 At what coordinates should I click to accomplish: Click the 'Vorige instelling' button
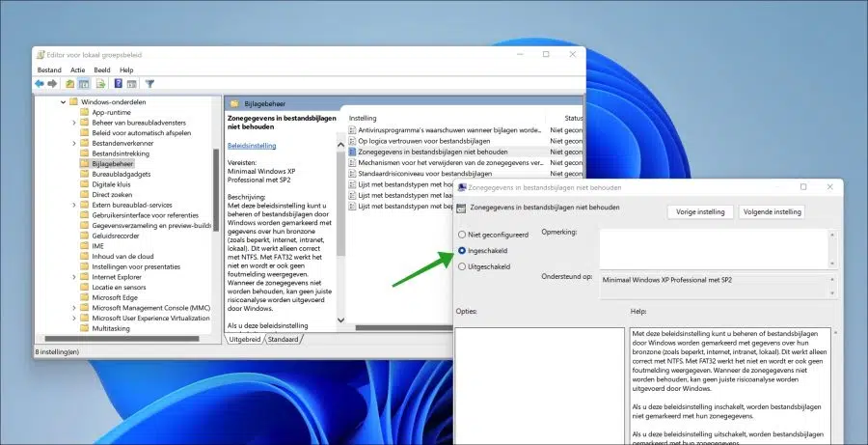[x=700, y=211]
